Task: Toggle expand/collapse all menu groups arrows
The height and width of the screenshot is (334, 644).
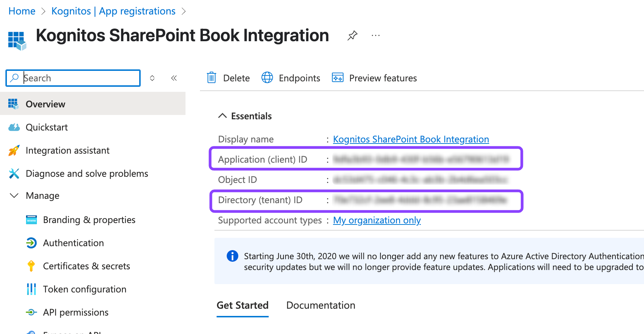Action: click(x=152, y=78)
